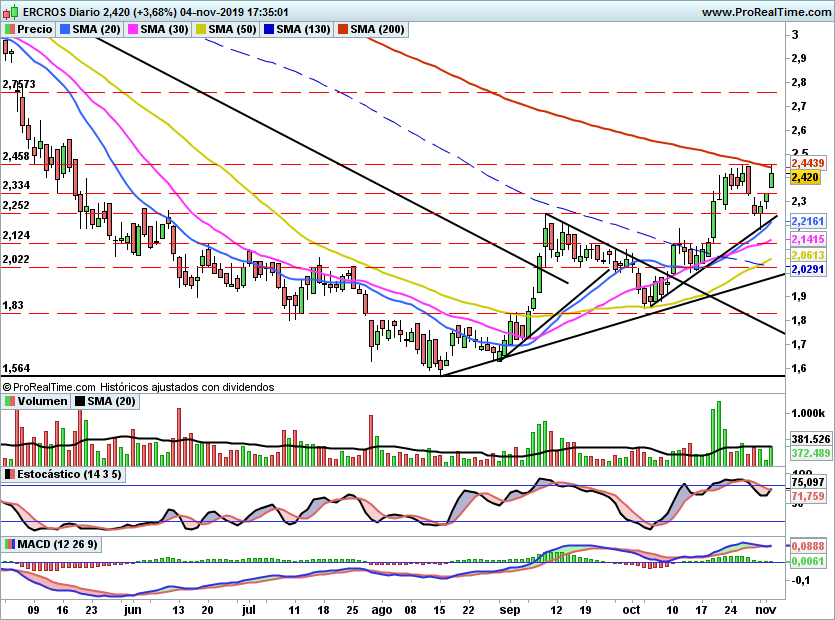The height and width of the screenshot is (620, 835).
Task: Click the black SMA (20) volume legend icon
Action: click(80, 401)
